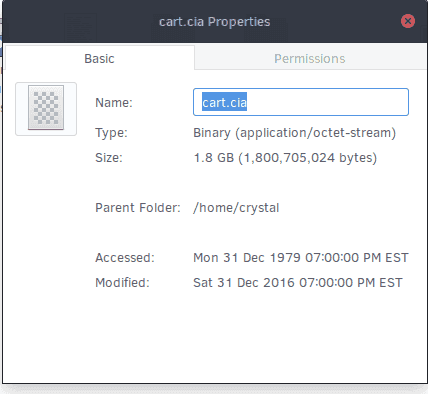The width and height of the screenshot is (428, 394).
Task: Click the cart.cia Properties title bar text
Action: 215,22
